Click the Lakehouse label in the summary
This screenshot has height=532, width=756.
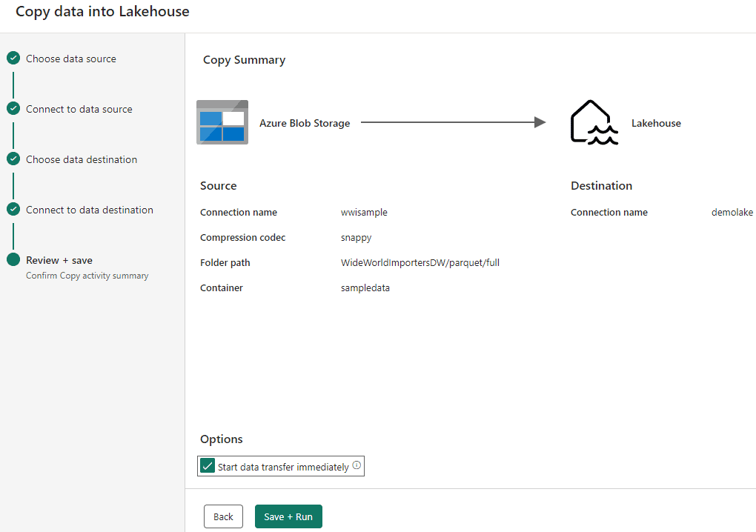656,123
